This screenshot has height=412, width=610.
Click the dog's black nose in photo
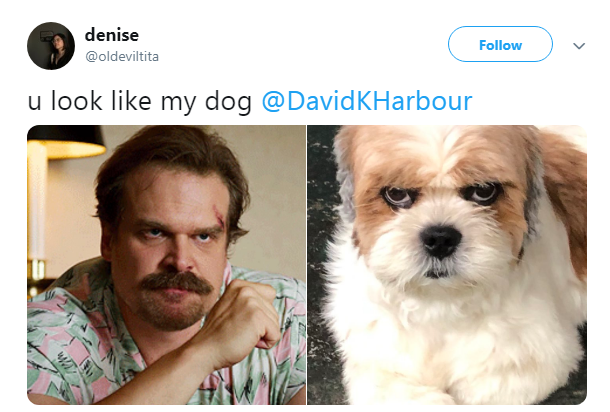tap(441, 241)
